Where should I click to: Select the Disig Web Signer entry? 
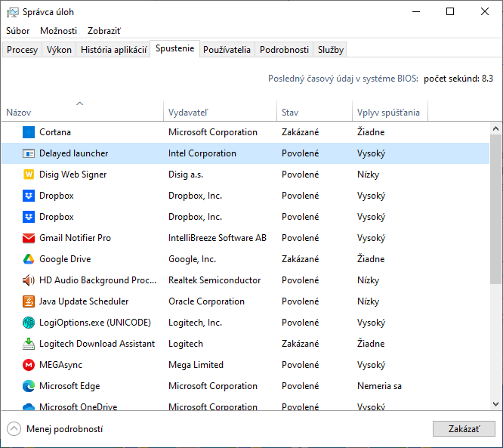pos(73,175)
